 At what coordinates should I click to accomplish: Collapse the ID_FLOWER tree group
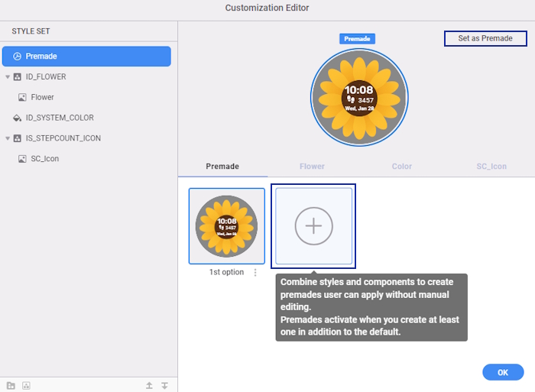click(x=8, y=77)
